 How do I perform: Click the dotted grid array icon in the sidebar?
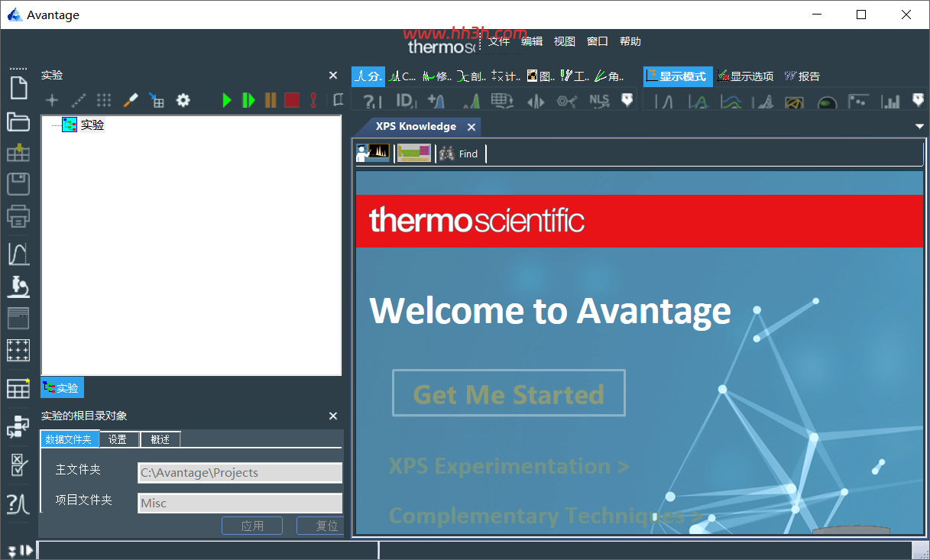(x=18, y=351)
